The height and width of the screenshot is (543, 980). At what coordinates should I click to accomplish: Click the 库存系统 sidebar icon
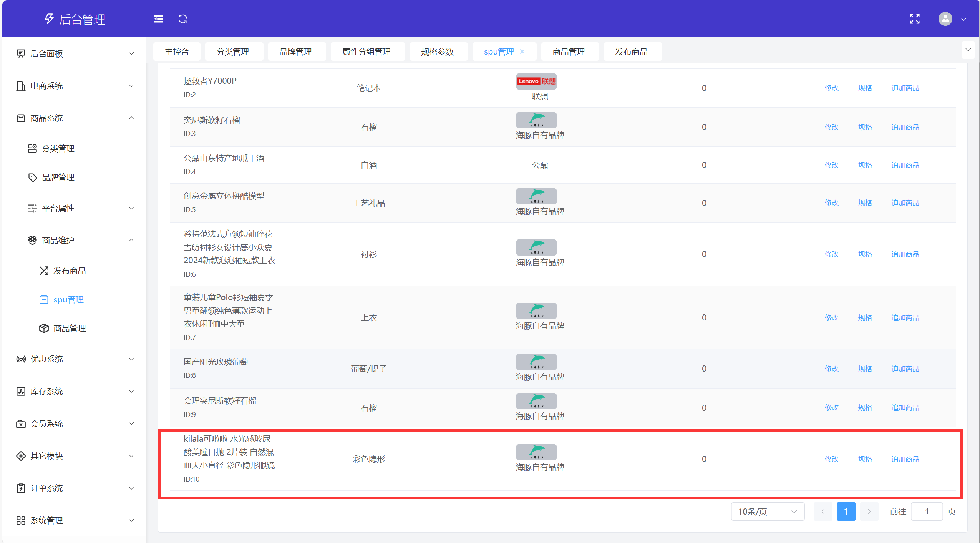[21, 391]
